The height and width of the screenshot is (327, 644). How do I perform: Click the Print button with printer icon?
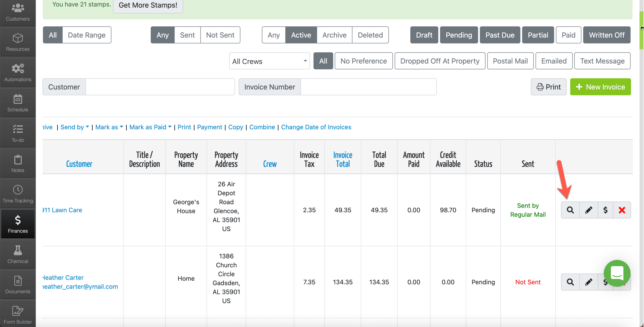[548, 87]
